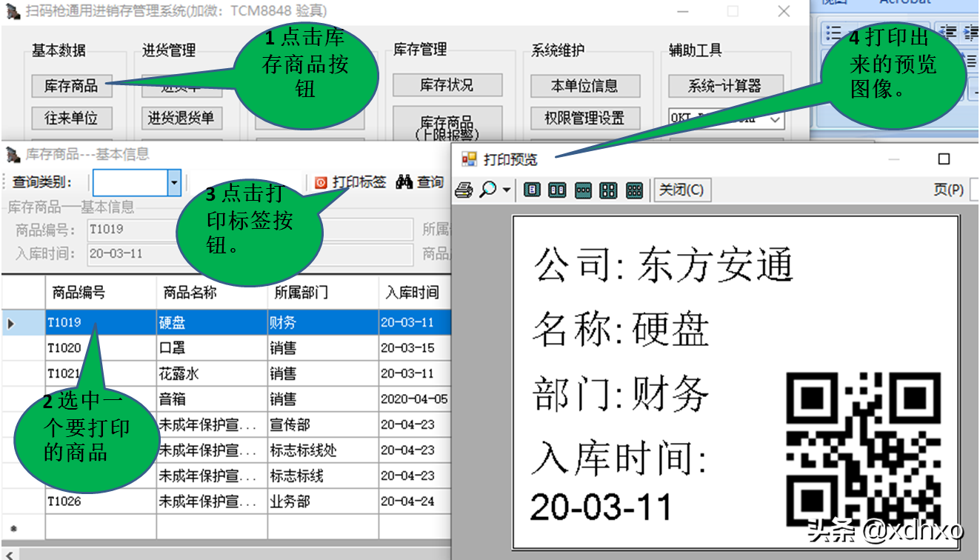Click the 打印标签 print label button
This screenshot has height=560, width=980.
[351, 182]
